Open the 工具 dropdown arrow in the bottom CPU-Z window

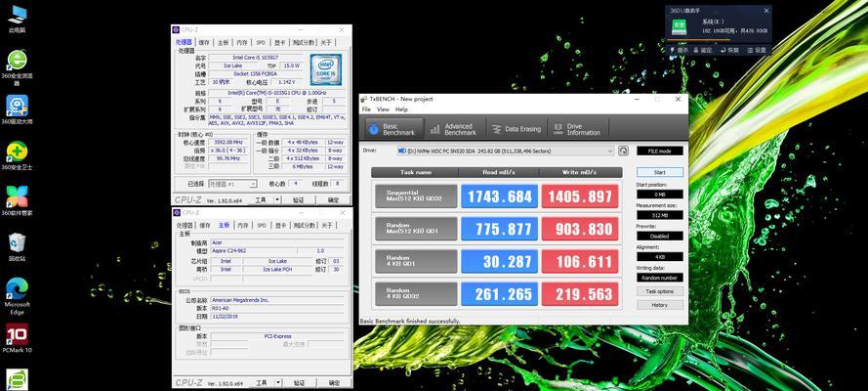pos(277,383)
